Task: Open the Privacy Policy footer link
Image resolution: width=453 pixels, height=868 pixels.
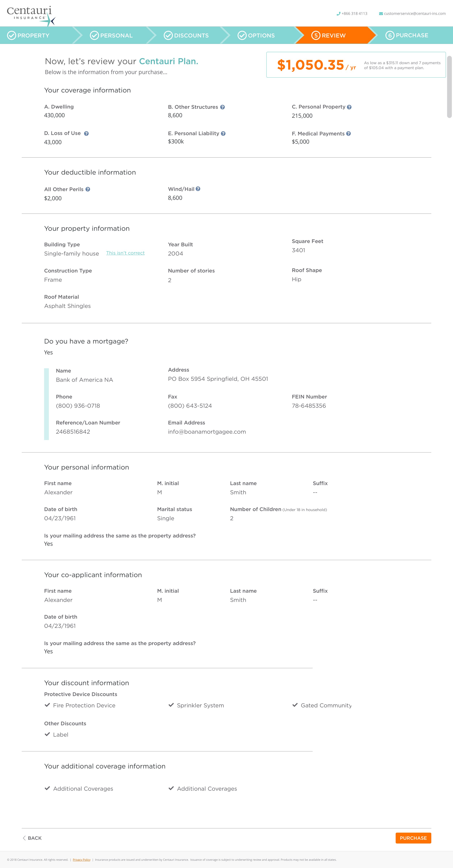Action: coord(82,860)
